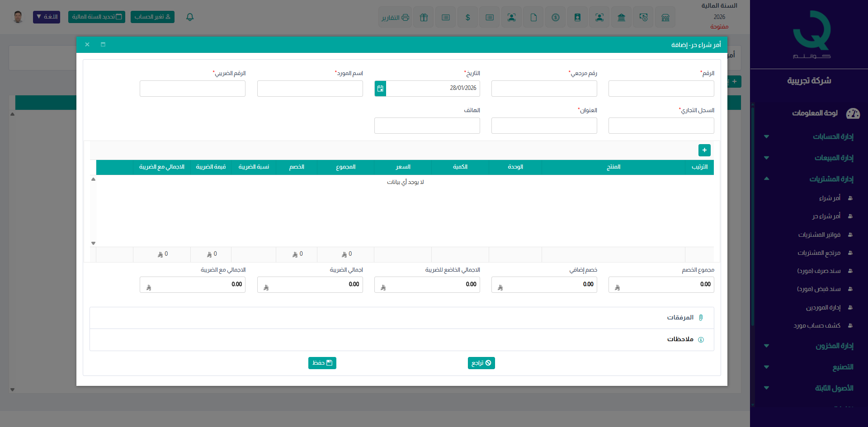Expand the إدارة المخزون sidebar section

(834, 346)
